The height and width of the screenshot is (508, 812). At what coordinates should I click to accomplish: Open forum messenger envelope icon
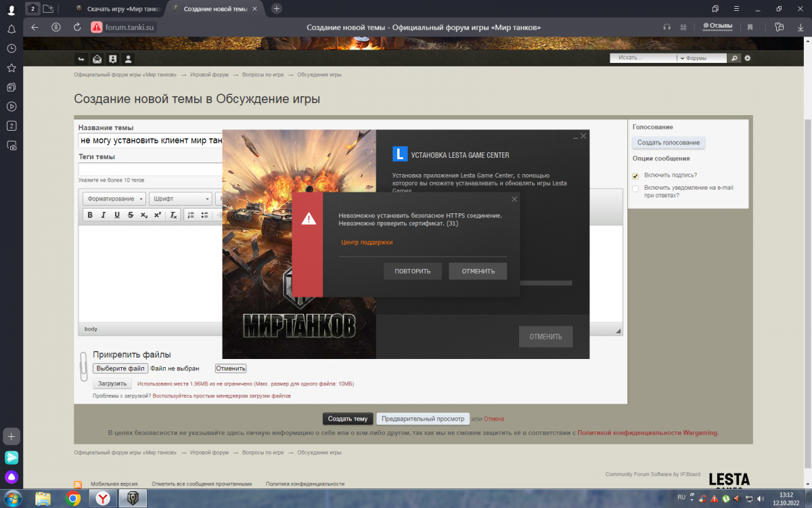(x=97, y=59)
